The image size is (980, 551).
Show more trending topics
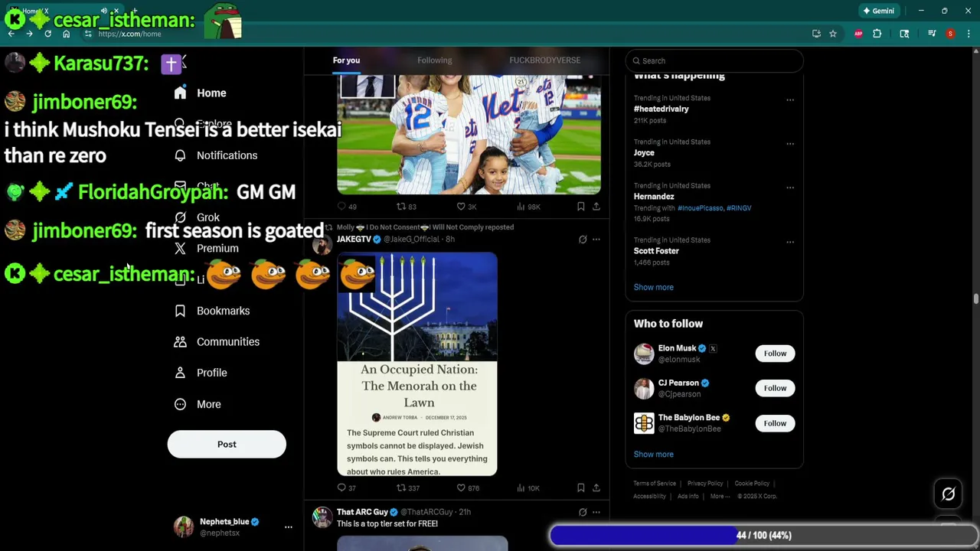coord(653,287)
